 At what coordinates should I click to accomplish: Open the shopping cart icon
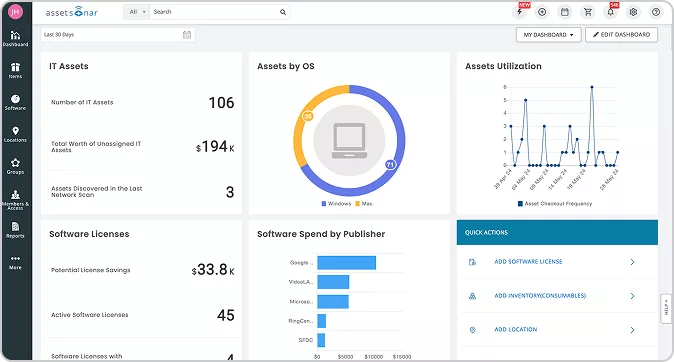[x=588, y=12]
